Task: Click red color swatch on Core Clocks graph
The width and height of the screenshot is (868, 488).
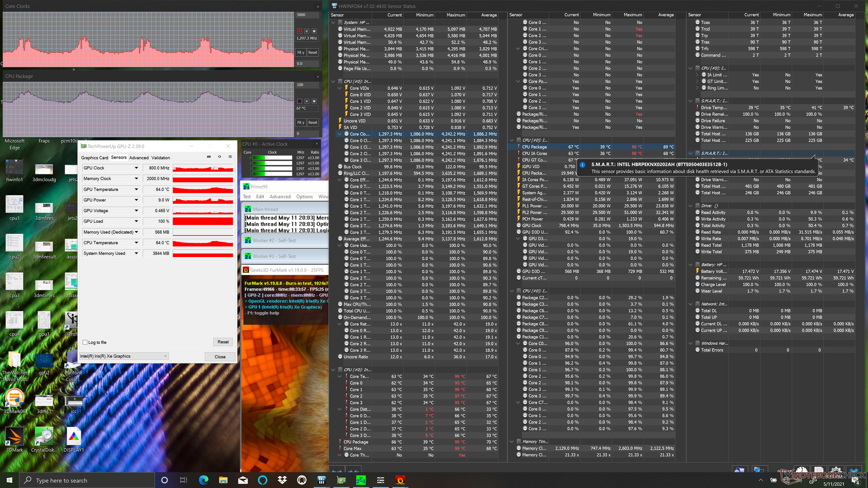Action: click(x=299, y=31)
